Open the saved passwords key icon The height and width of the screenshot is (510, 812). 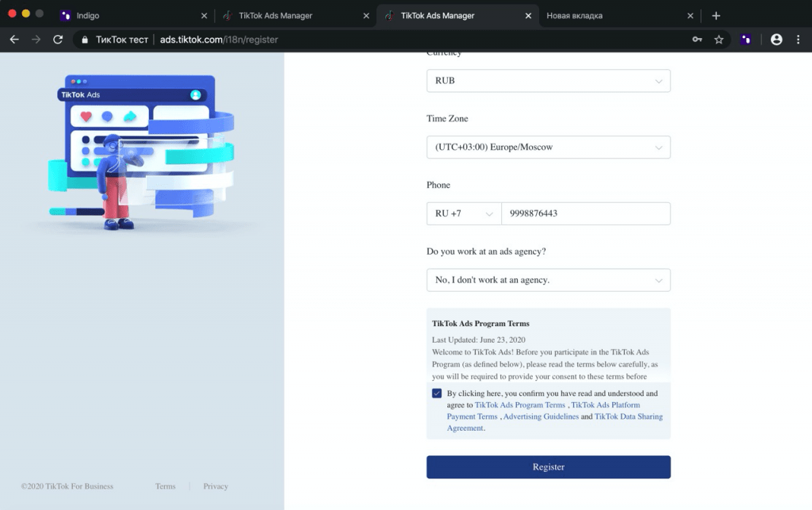[x=697, y=39]
